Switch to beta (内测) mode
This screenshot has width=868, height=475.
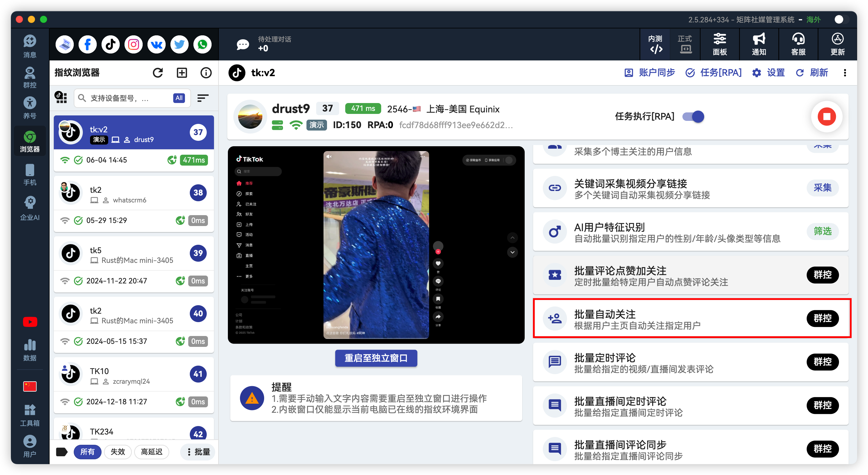coord(655,44)
